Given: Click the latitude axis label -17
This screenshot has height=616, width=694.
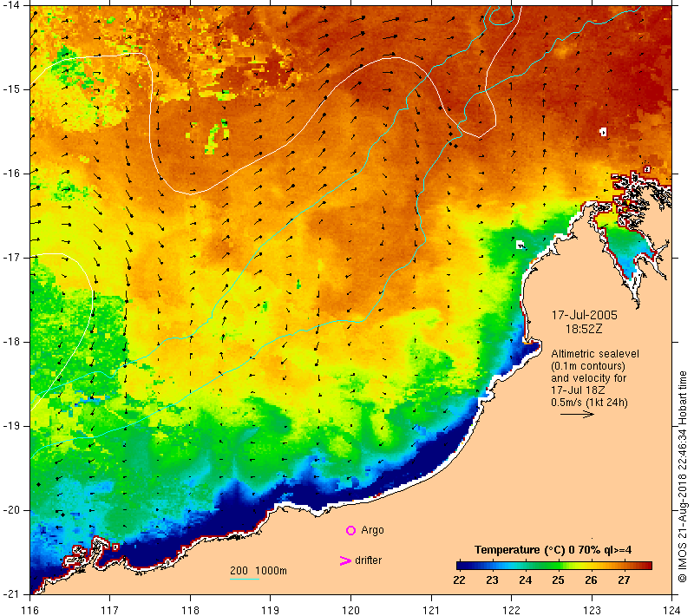Looking at the screenshot, I should tap(10, 258).
